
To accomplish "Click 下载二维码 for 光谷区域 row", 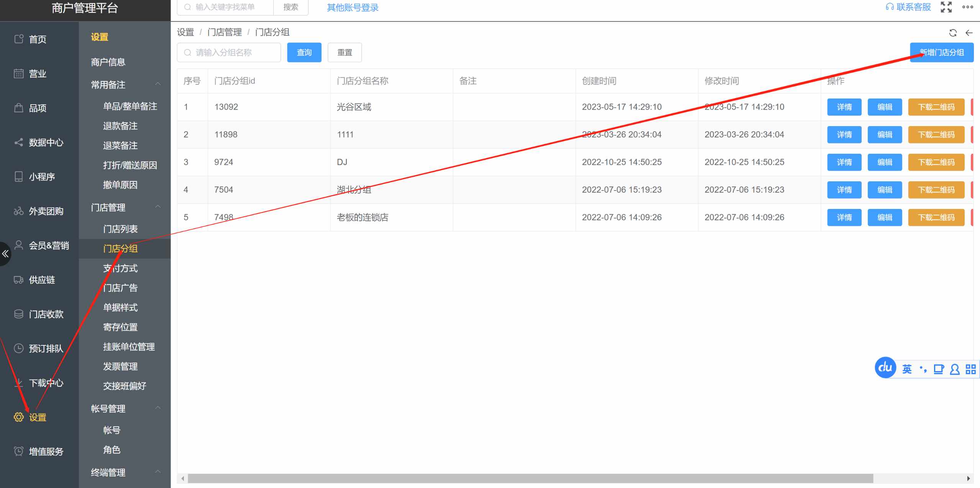I will click(936, 107).
